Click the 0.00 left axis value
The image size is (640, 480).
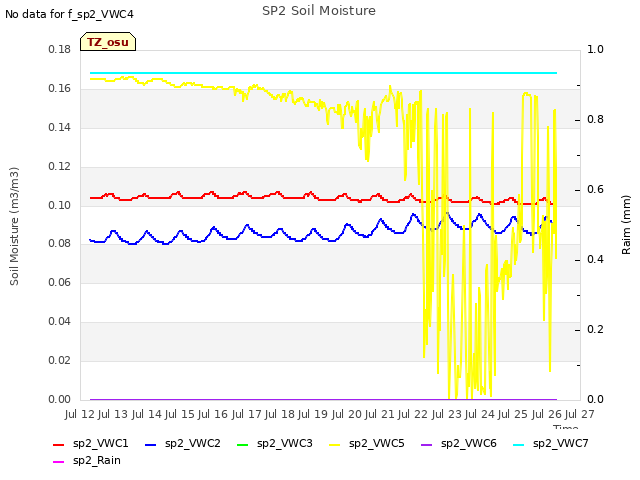click(60, 399)
